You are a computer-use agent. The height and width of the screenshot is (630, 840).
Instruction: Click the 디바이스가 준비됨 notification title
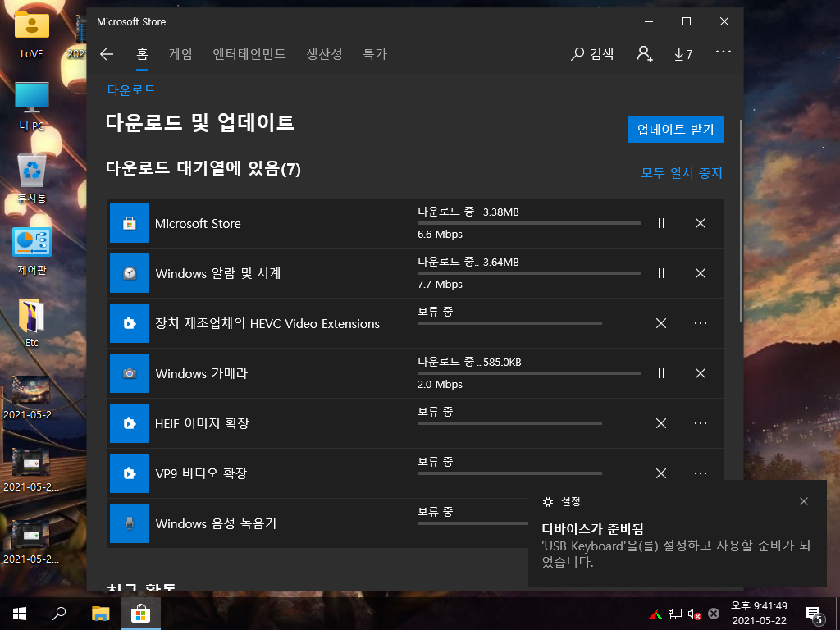592,529
